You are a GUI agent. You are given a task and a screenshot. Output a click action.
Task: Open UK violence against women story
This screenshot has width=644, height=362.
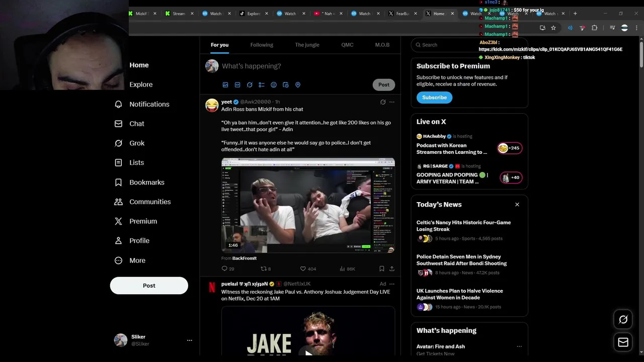(469, 299)
